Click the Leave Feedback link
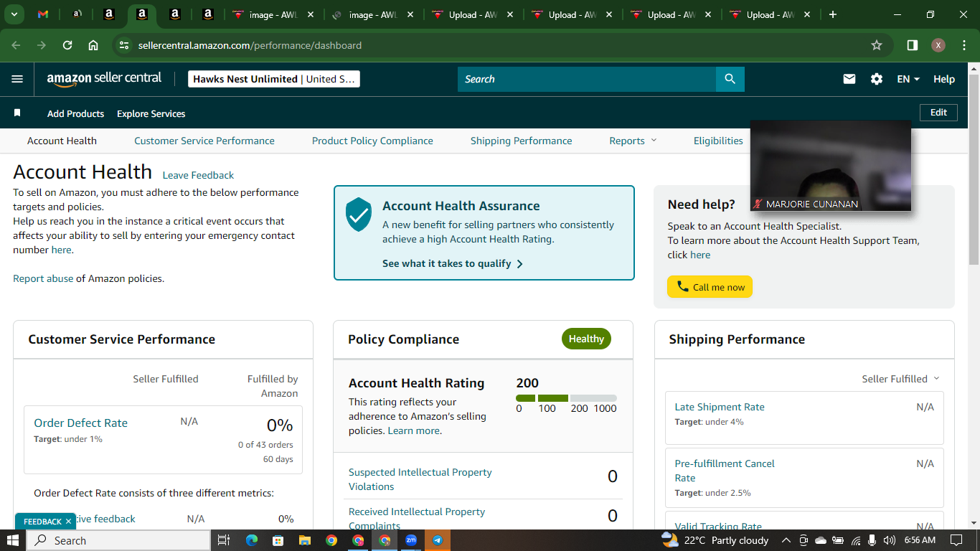The width and height of the screenshot is (980, 551). (198, 175)
